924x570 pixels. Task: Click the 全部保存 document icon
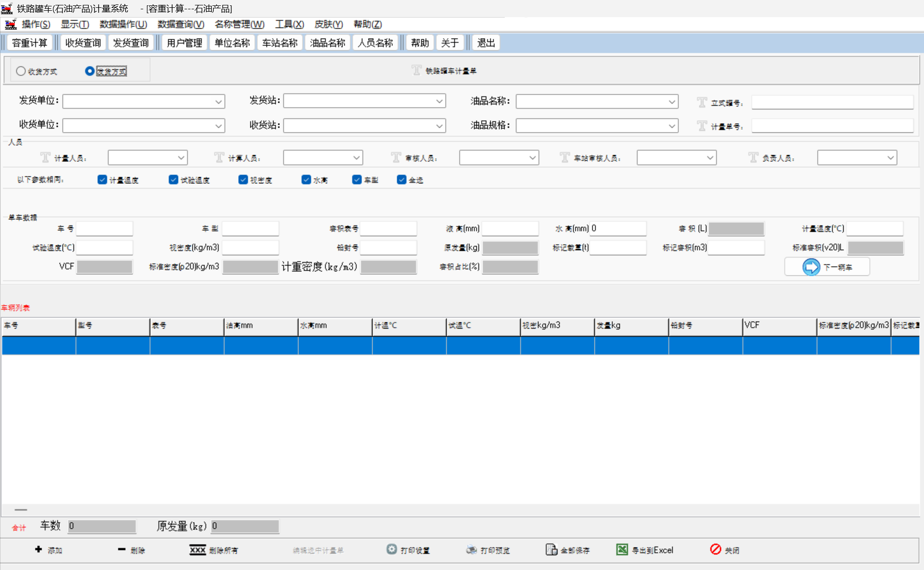click(551, 550)
